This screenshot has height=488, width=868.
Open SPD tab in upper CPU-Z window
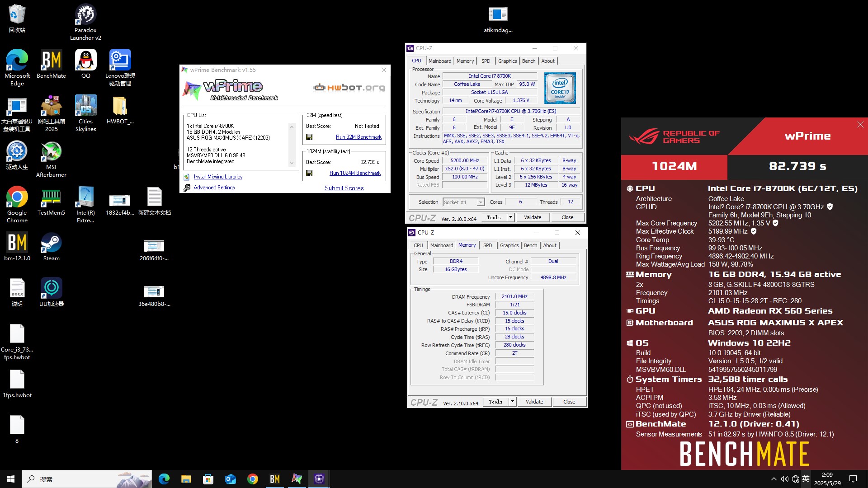click(486, 61)
